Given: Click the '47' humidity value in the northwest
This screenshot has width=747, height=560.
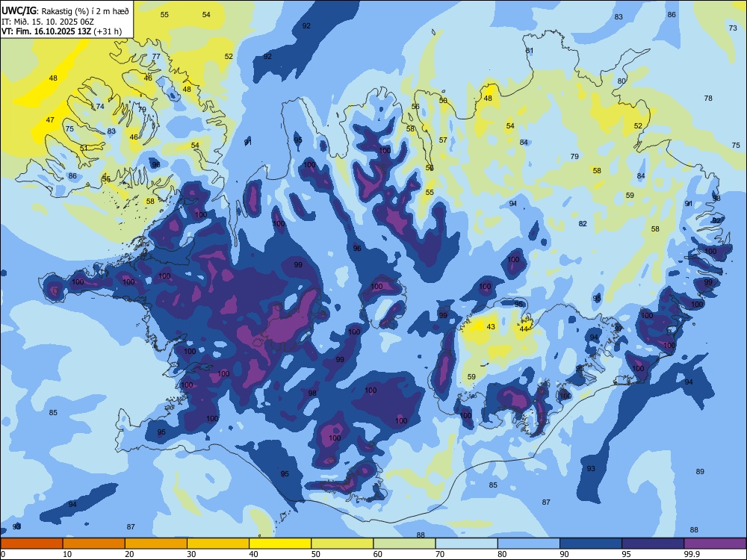Looking at the screenshot, I should click(50, 120).
